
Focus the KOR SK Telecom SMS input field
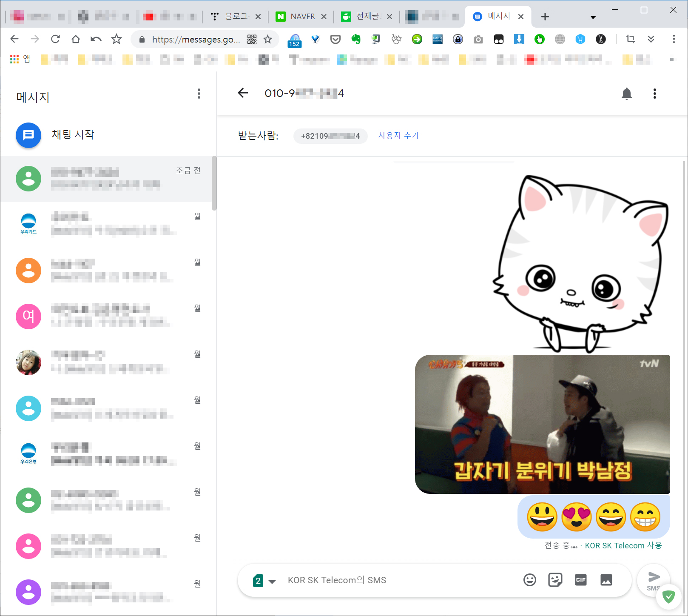coord(400,580)
